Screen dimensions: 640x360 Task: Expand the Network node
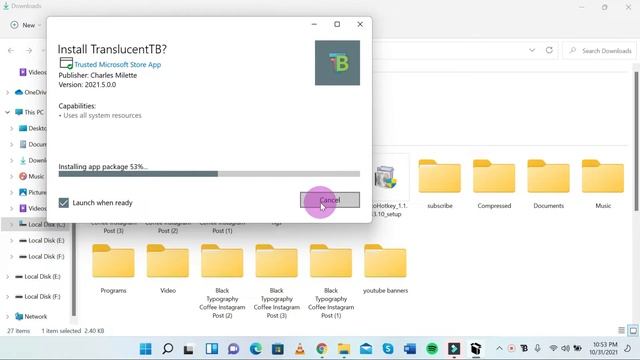[7, 317]
